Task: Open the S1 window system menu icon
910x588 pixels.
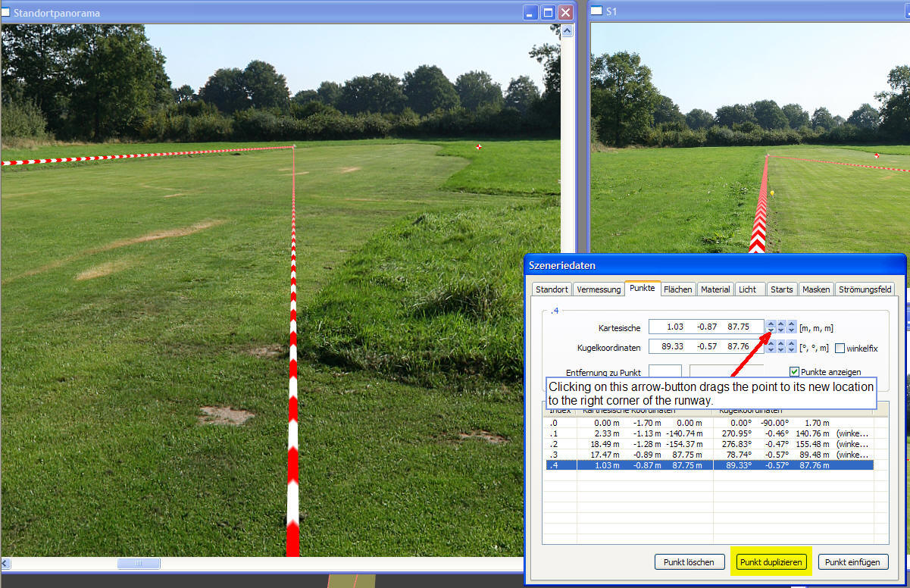Action: click(596, 11)
